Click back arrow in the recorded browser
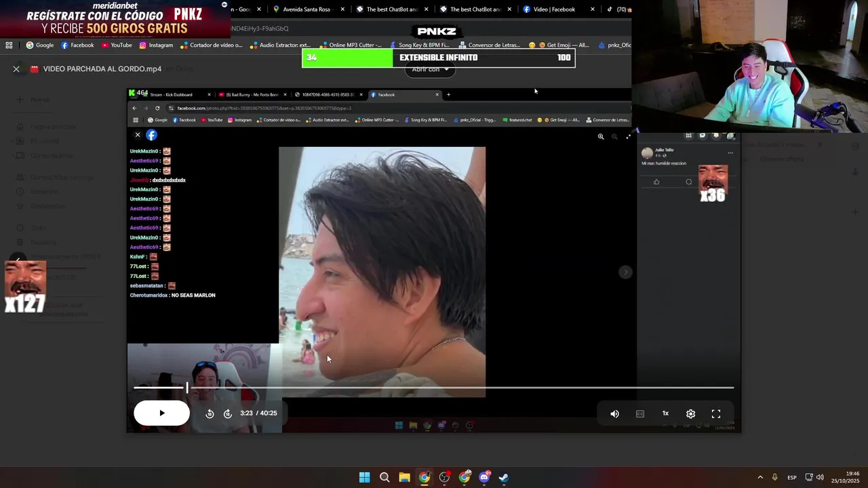The image size is (868, 488). (x=134, y=108)
